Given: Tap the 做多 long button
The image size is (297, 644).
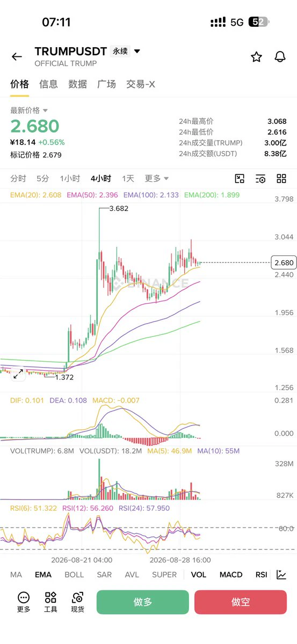Looking at the screenshot, I should click(143, 602).
